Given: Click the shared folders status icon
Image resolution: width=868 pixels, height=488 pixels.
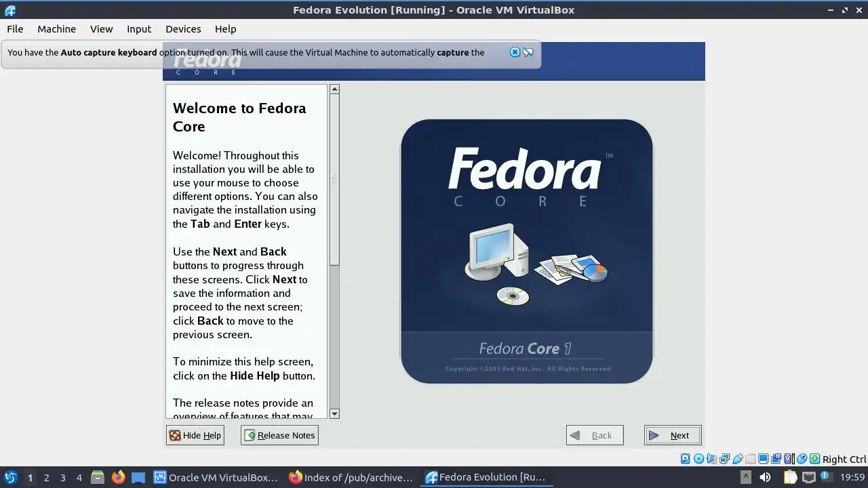Looking at the screenshot, I should 750,459.
